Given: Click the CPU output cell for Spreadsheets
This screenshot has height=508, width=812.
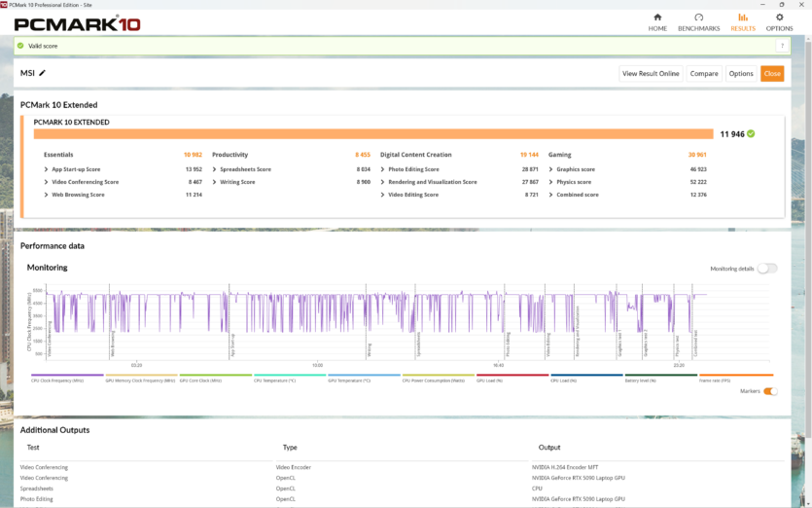Looking at the screenshot, I should [x=537, y=489].
